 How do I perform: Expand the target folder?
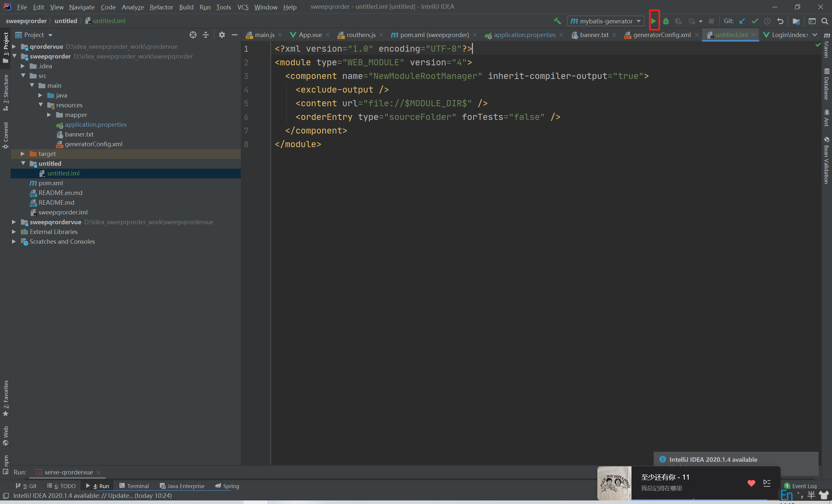[x=23, y=154]
